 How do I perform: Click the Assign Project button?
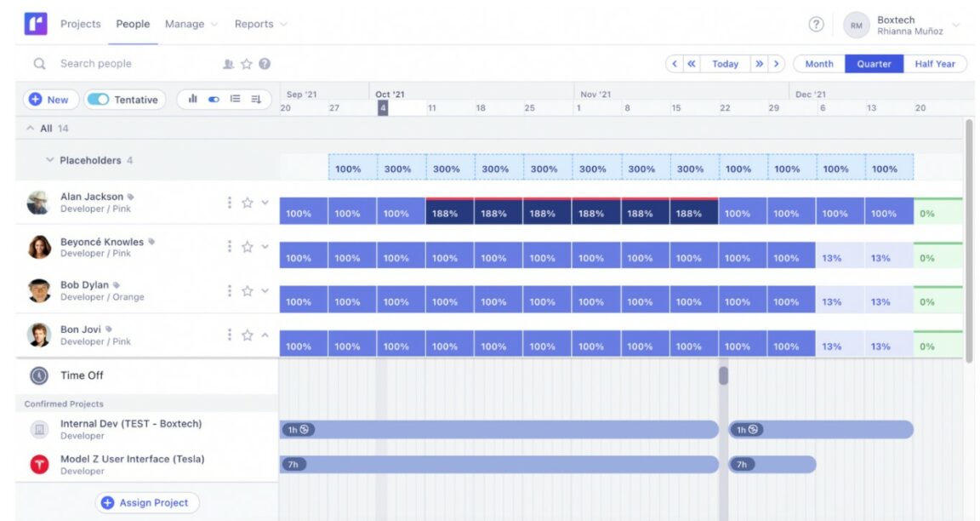click(x=146, y=502)
